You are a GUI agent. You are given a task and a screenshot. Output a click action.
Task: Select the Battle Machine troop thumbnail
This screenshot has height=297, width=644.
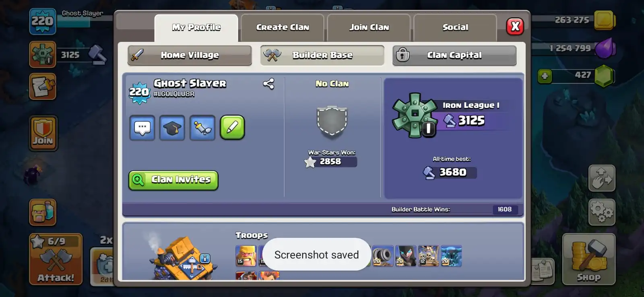246,276
